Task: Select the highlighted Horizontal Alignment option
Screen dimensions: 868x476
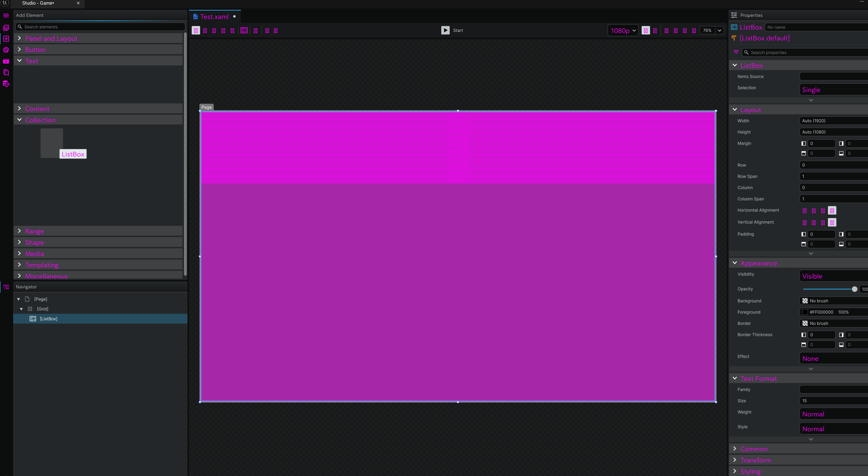Action: pos(832,211)
